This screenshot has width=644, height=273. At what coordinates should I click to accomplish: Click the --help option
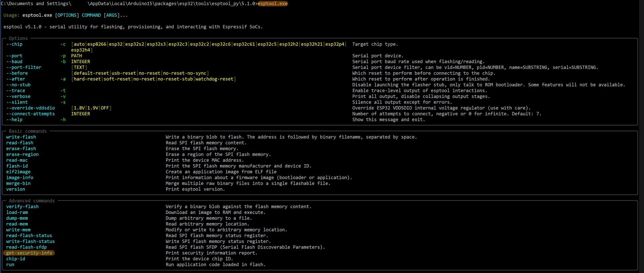point(14,120)
